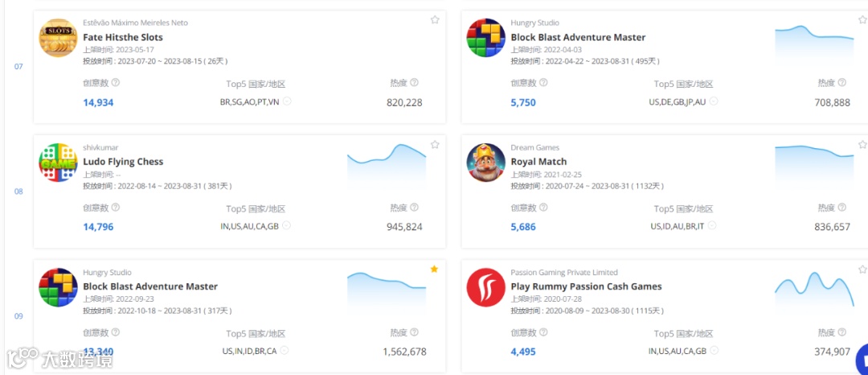Show 热度 help icon in Play Rummy card
Image resolution: width=868 pixels, height=375 pixels.
(x=842, y=332)
